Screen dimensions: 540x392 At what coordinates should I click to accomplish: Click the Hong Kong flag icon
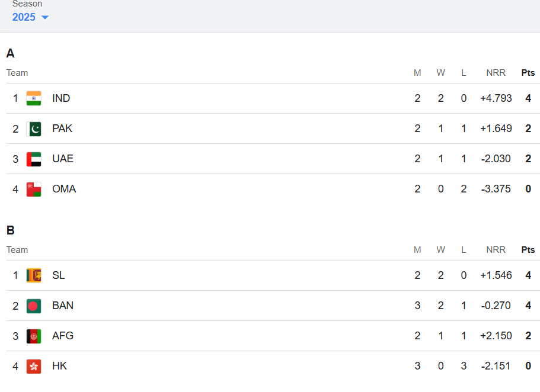click(34, 365)
